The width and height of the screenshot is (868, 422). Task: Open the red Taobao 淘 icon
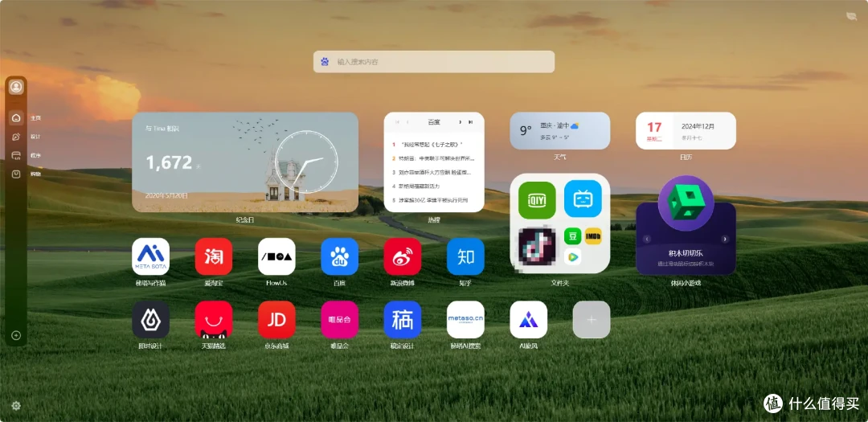(214, 256)
